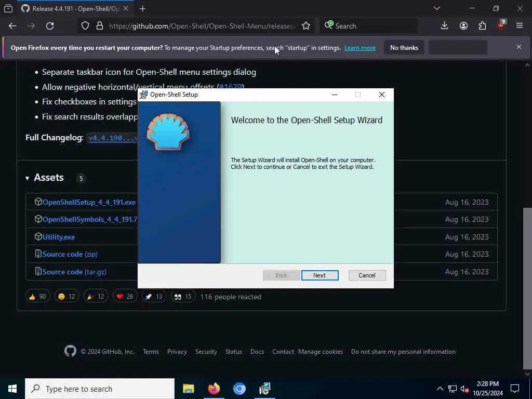Open the taskbar clock showing 2:28 PM
This screenshot has width=532, height=399.
[x=488, y=389]
